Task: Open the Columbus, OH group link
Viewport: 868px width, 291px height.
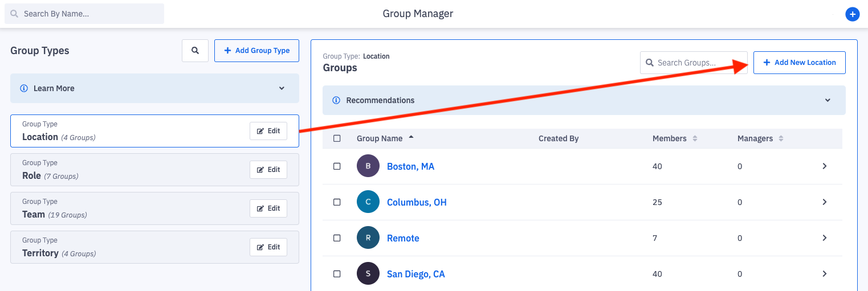Action: click(417, 202)
